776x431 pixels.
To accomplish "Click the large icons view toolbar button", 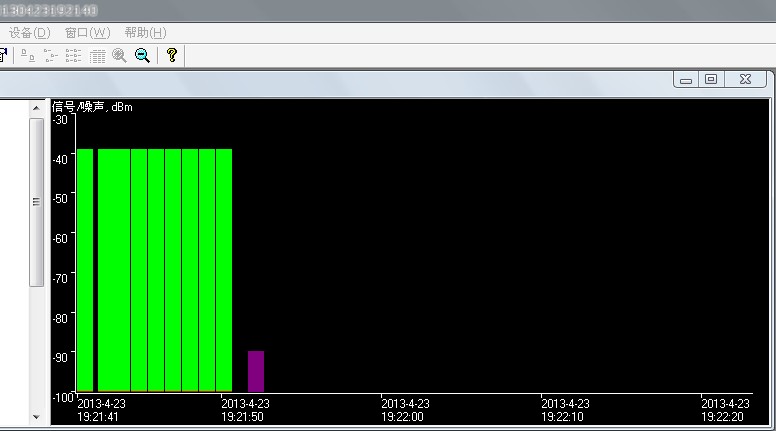I will coord(29,56).
